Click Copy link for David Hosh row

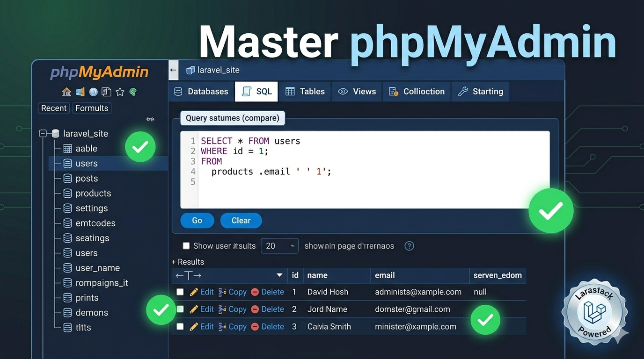237,292
